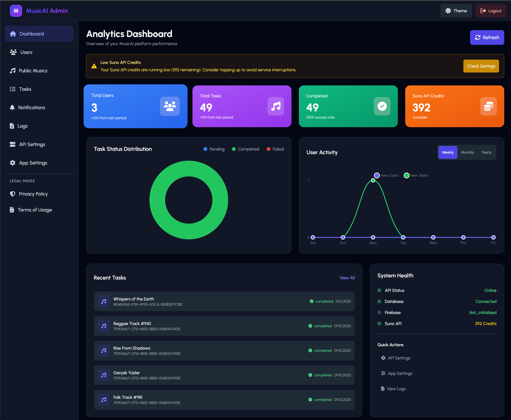Select the Weekly activity tab
The height and width of the screenshot is (420, 511).
tap(448, 152)
